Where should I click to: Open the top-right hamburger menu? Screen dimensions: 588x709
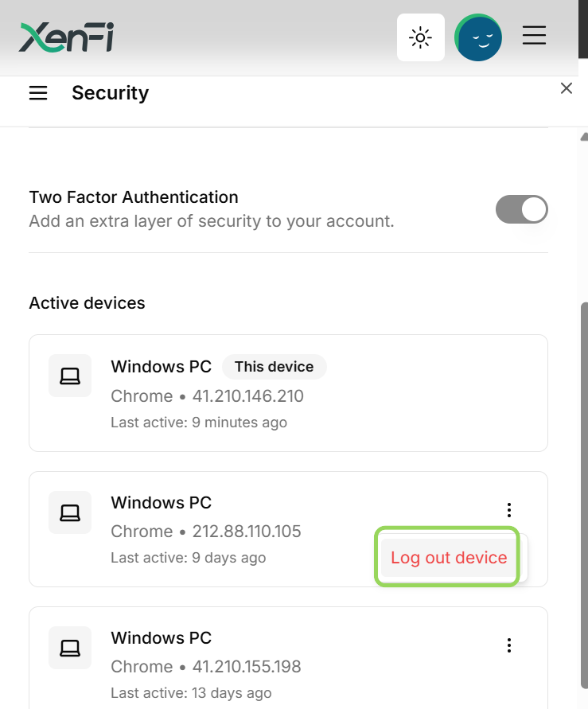534,35
